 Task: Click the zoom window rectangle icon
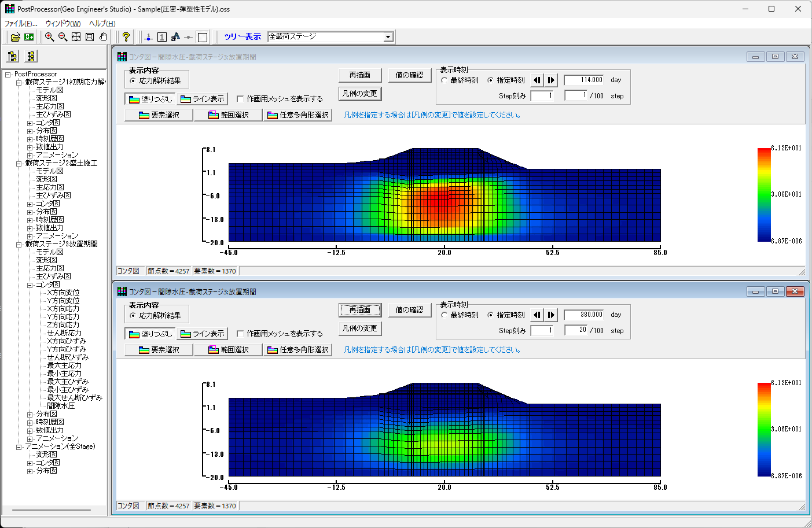pyautogui.click(x=90, y=37)
